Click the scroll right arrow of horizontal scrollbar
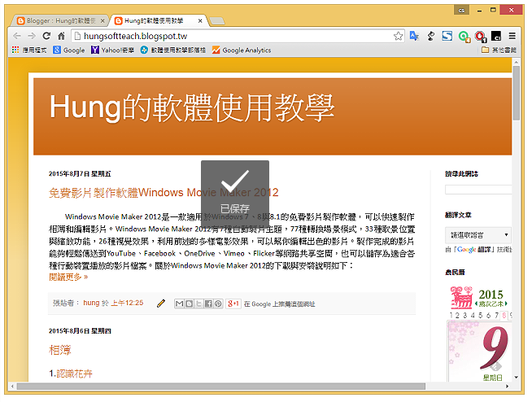532x402 pixels. coord(508,387)
